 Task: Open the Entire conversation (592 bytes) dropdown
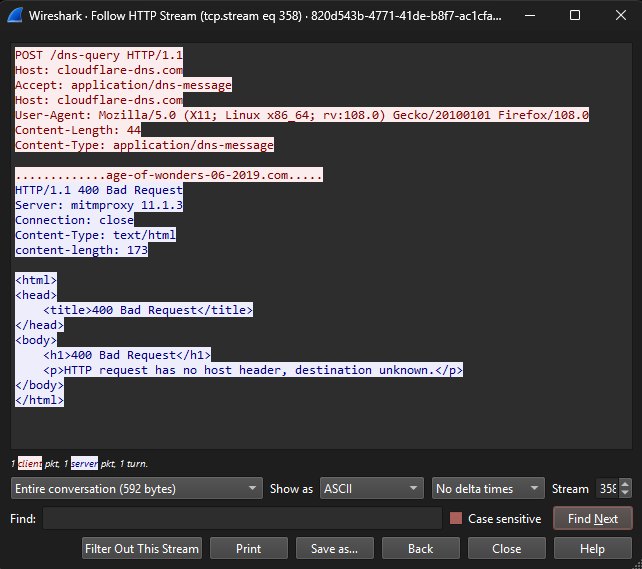tap(136, 489)
